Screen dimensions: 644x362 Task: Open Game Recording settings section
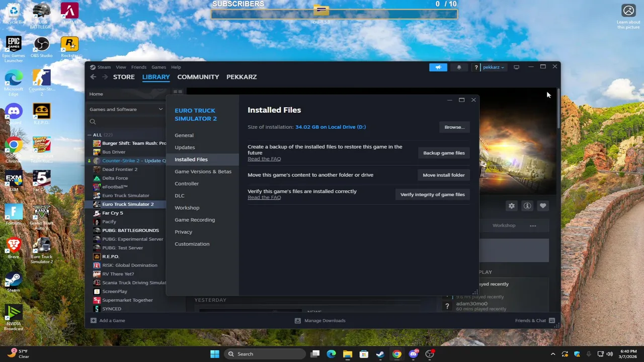point(195,220)
